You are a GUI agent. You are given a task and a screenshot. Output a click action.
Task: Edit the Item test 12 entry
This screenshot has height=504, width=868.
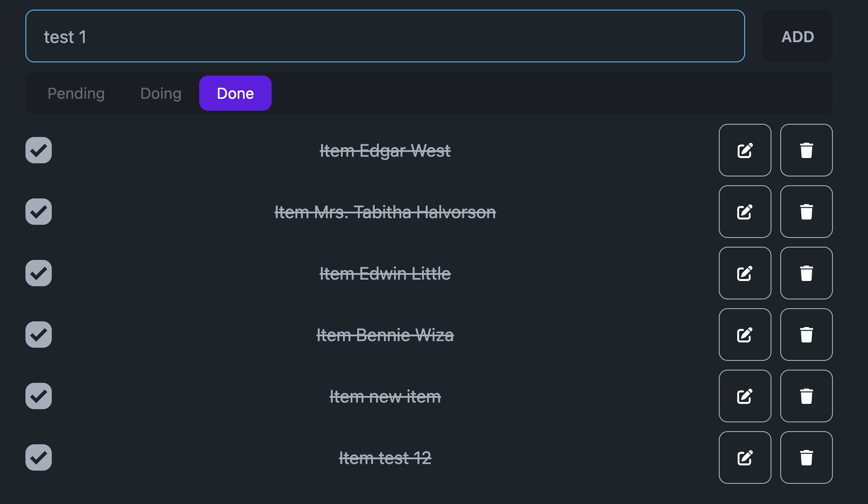coord(745,457)
